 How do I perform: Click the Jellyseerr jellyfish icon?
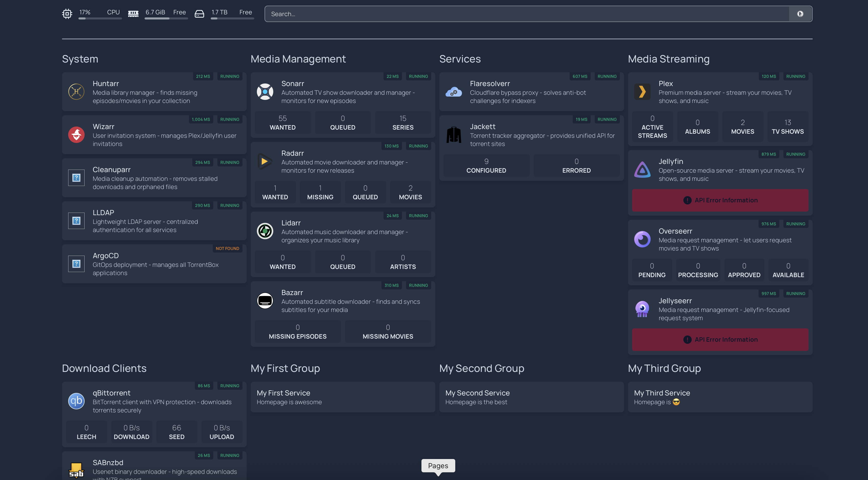click(643, 309)
